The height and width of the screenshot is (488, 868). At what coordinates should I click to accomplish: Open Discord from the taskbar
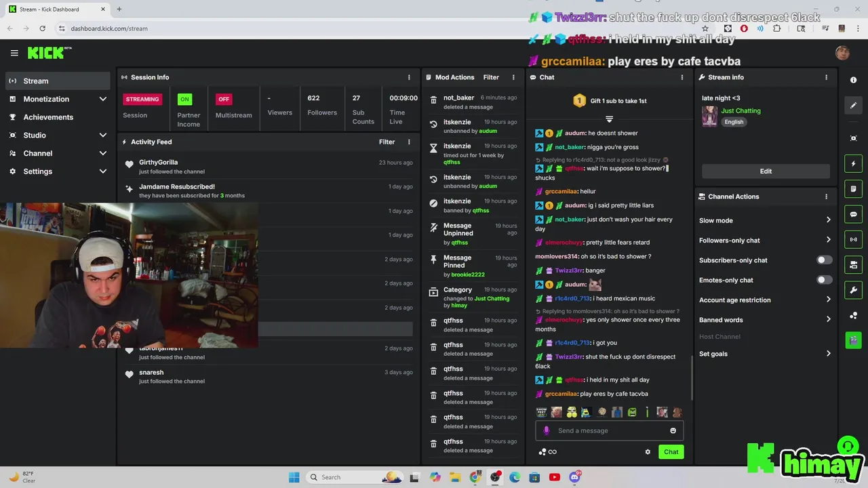[575, 477]
